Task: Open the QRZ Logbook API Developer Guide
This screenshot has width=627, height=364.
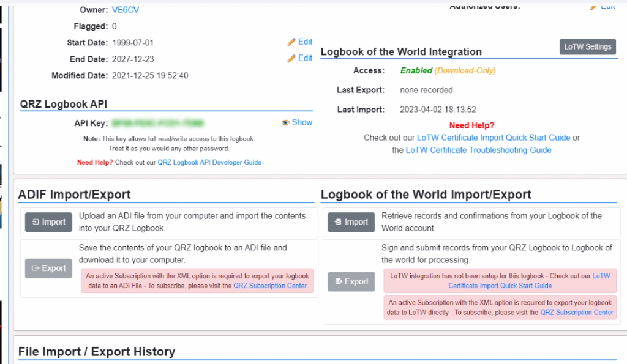Action: coord(209,163)
